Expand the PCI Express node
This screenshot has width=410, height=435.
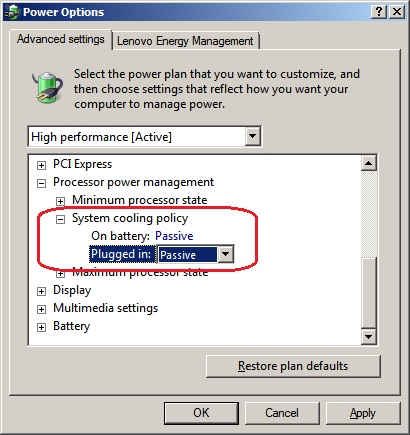41,165
